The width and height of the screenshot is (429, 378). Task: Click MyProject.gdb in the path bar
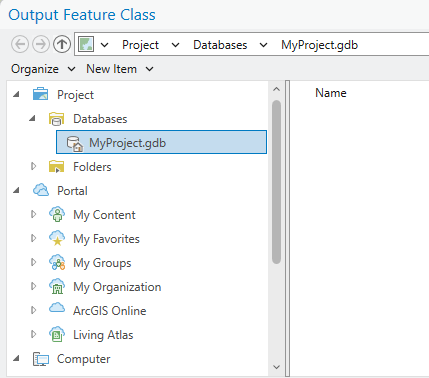[319, 45]
